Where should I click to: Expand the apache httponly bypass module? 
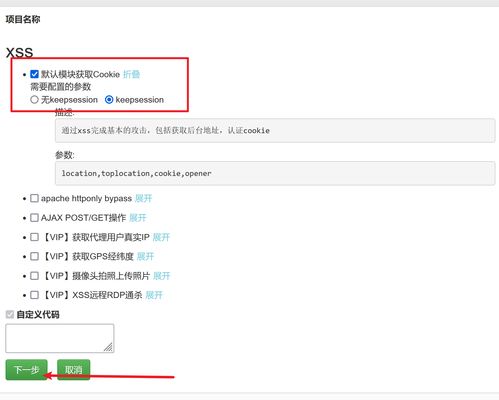coord(144,198)
